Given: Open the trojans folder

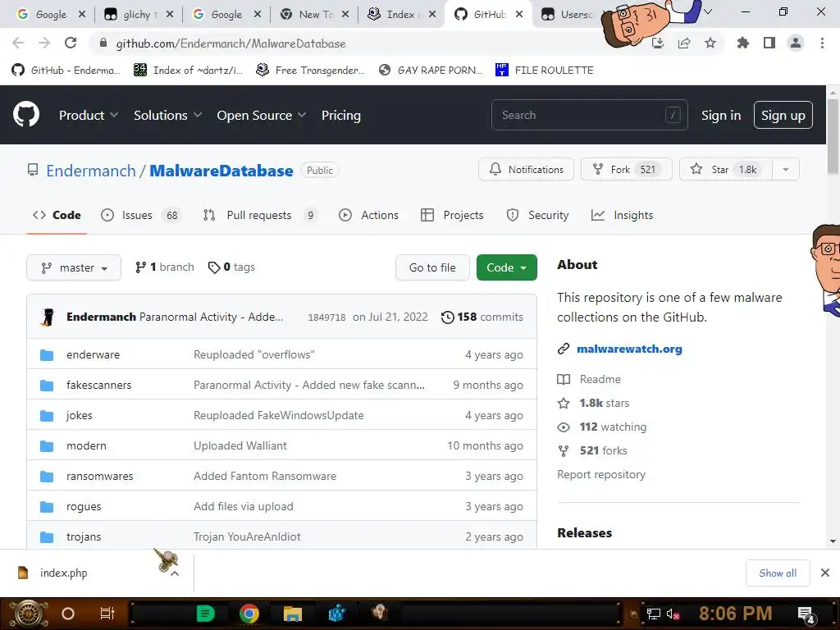Looking at the screenshot, I should click(x=84, y=536).
